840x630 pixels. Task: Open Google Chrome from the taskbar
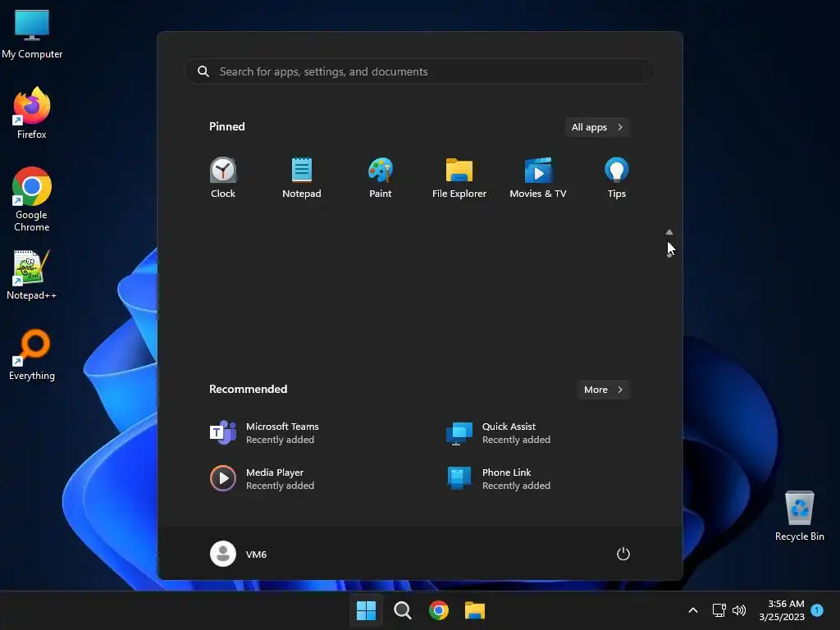tap(439, 610)
